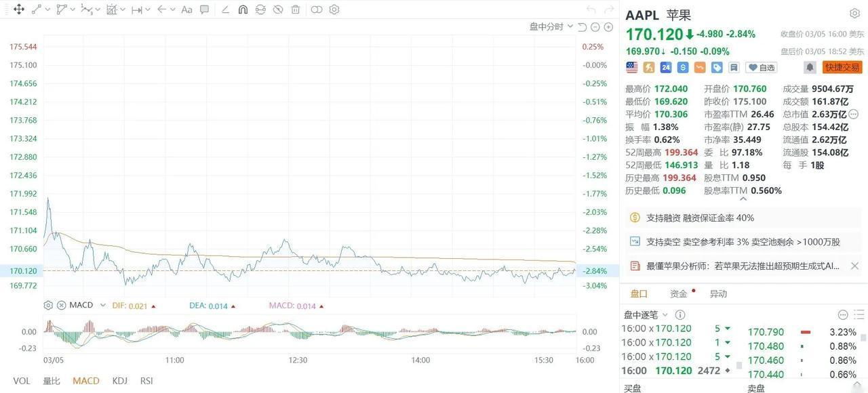Click the sync drawings icon

pyautogui.click(x=260, y=9)
